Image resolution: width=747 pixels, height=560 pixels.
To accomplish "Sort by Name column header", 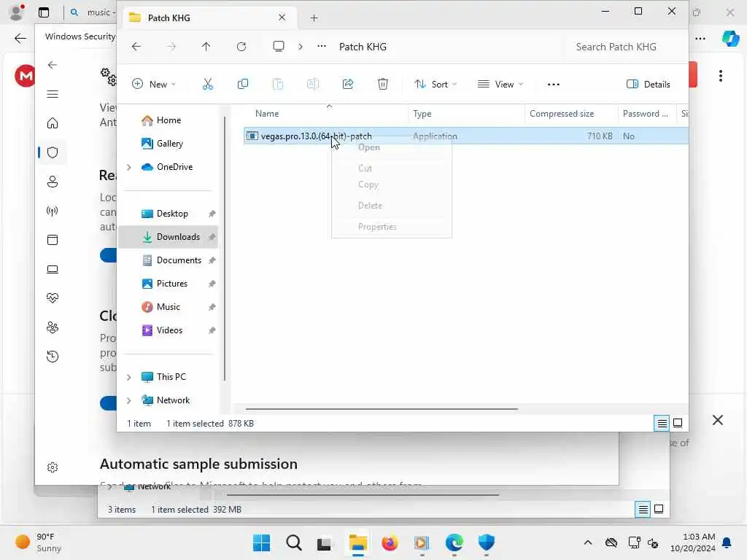I will [267, 114].
